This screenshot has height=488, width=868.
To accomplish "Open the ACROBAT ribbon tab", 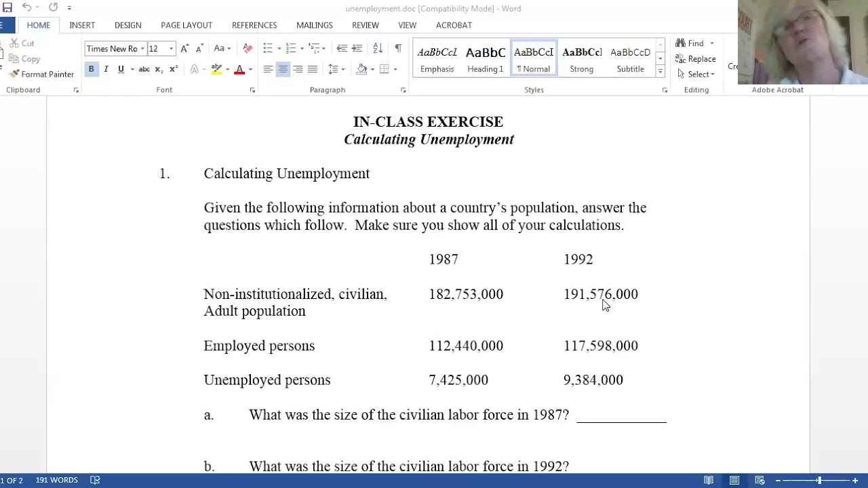I will click(x=454, y=25).
